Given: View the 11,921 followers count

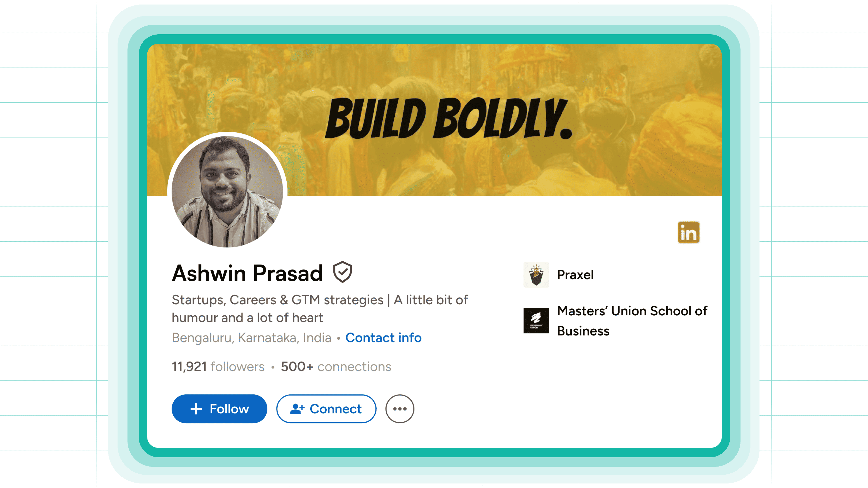Looking at the screenshot, I should [218, 366].
